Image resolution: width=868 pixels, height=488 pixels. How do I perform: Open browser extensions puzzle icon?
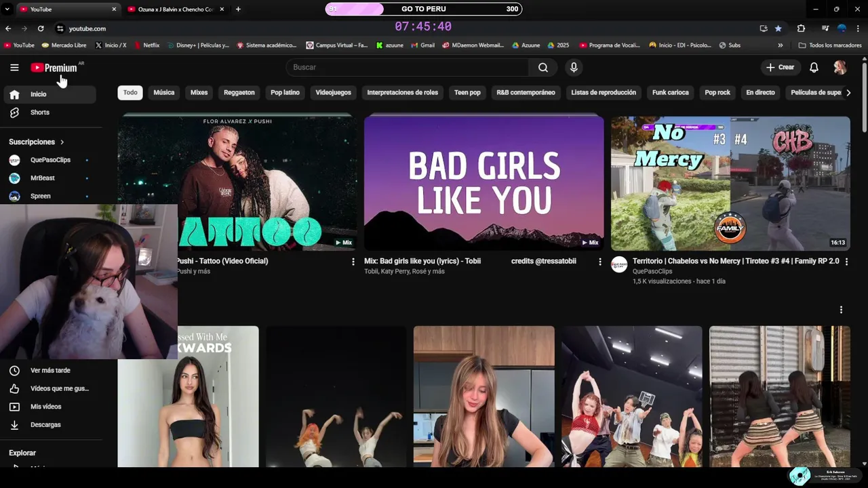[x=801, y=28]
